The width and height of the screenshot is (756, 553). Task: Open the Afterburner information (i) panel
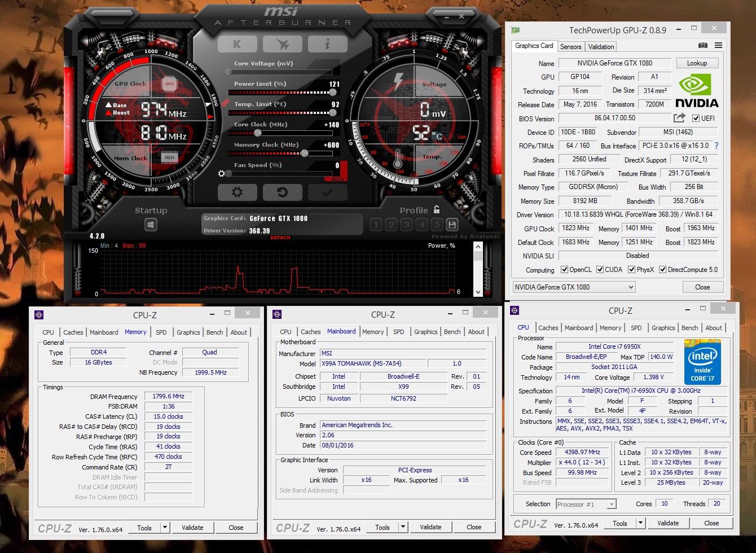coord(328,44)
